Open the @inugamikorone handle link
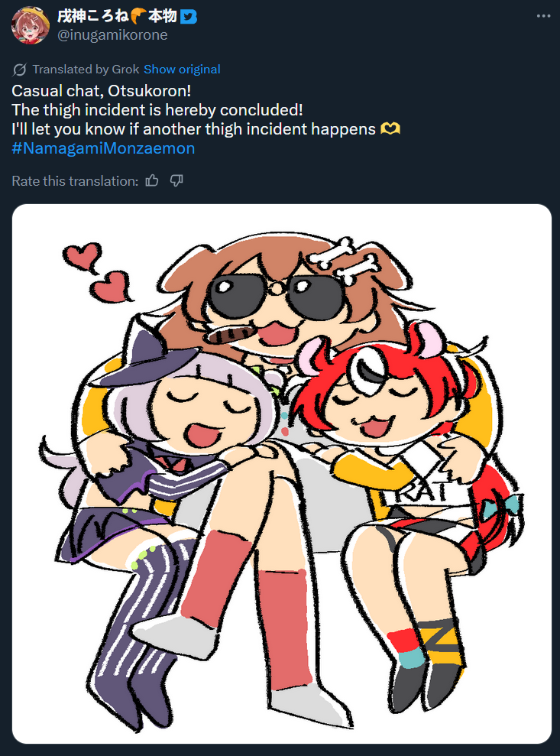Image resolution: width=560 pixels, height=756 pixels. pos(112,35)
